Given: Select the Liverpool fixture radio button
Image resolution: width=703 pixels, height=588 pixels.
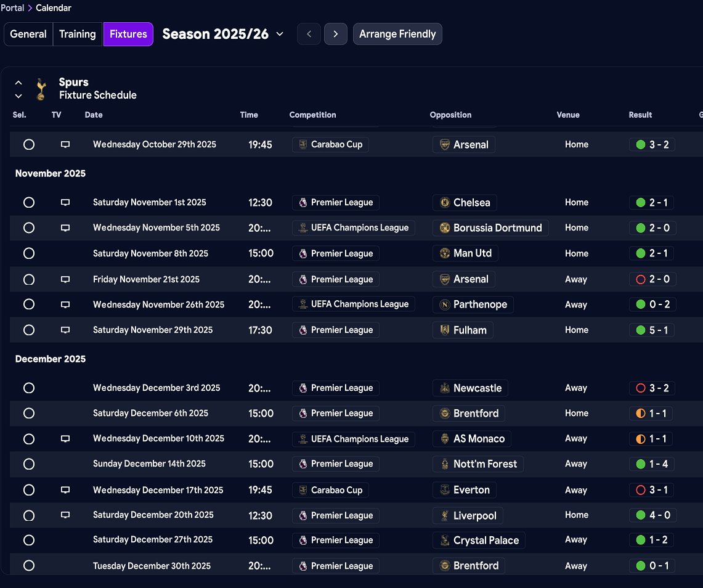Looking at the screenshot, I should [x=29, y=516].
